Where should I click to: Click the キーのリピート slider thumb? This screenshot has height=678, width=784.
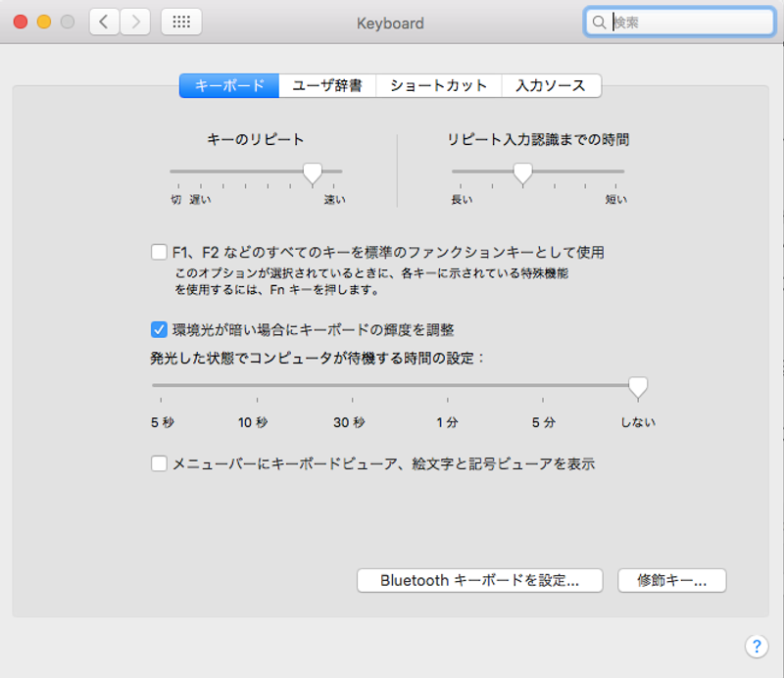tap(313, 174)
